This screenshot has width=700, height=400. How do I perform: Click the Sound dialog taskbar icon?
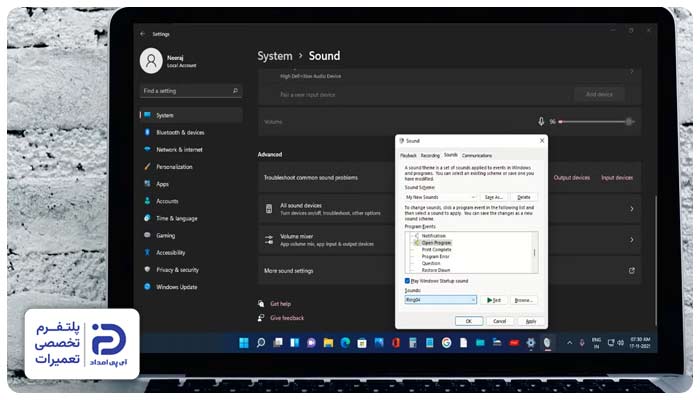pos(547,343)
